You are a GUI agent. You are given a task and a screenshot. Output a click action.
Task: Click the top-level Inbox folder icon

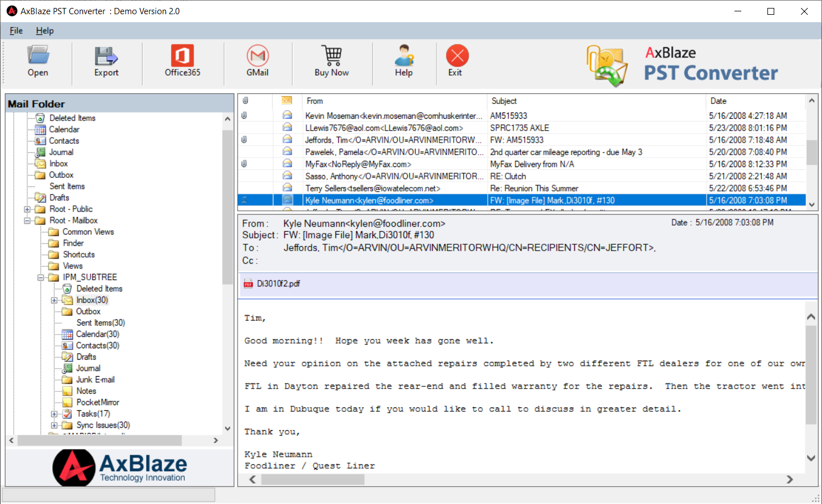pyautogui.click(x=40, y=164)
